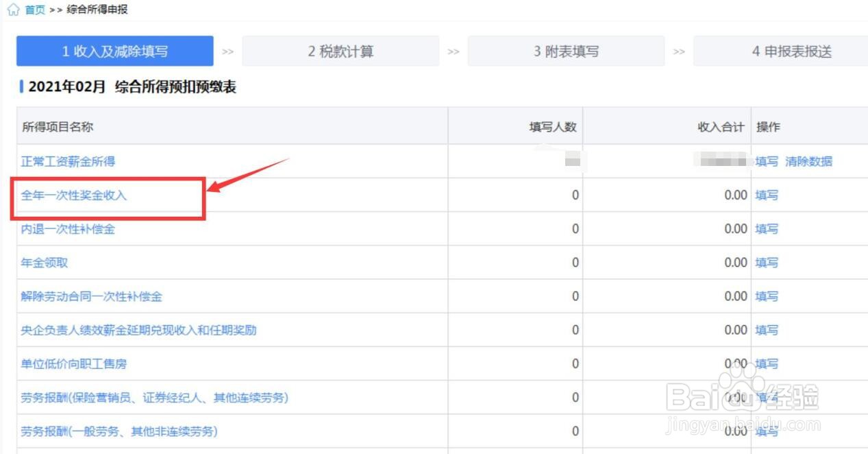868x454 pixels.
Task: Select step tab 1 收入及减除填写
Action: [x=115, y=51]
